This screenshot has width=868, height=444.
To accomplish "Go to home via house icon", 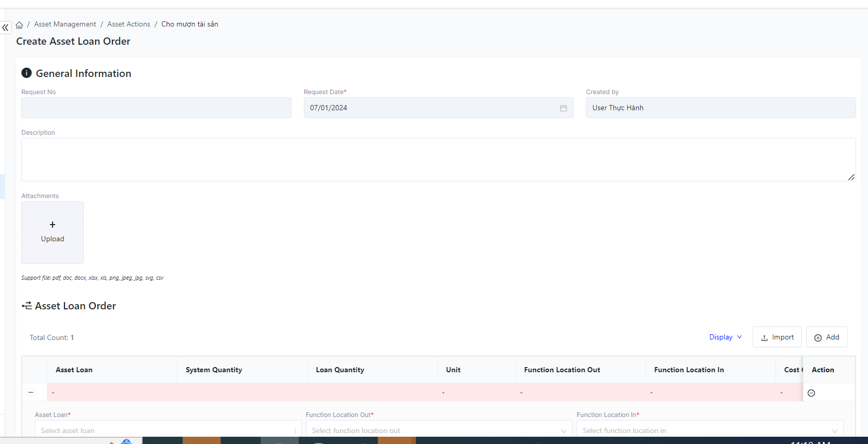I will point(19,25).
